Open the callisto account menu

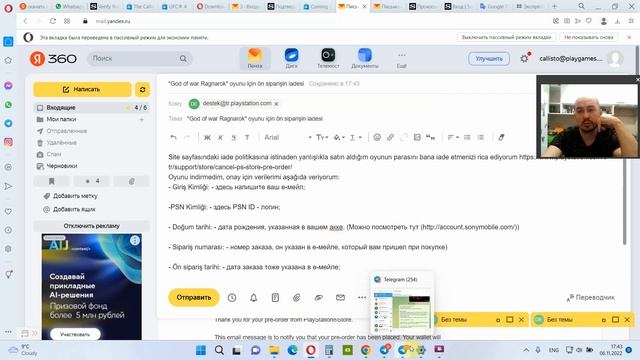[x=581, y=59]
